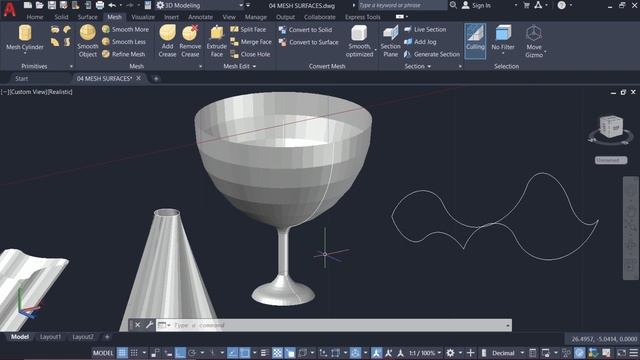Switch to the Surface ribbon tab
The width and height of the screenshot is (640, 360).
(x=87, y=17)
